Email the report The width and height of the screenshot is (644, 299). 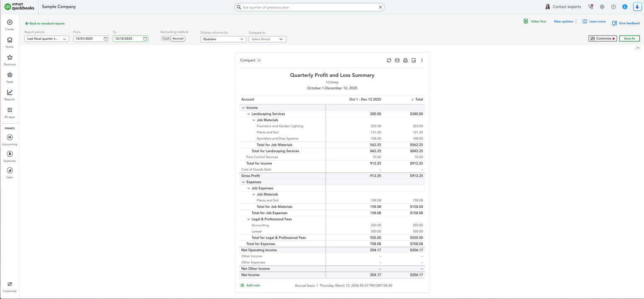pos(397,60)
